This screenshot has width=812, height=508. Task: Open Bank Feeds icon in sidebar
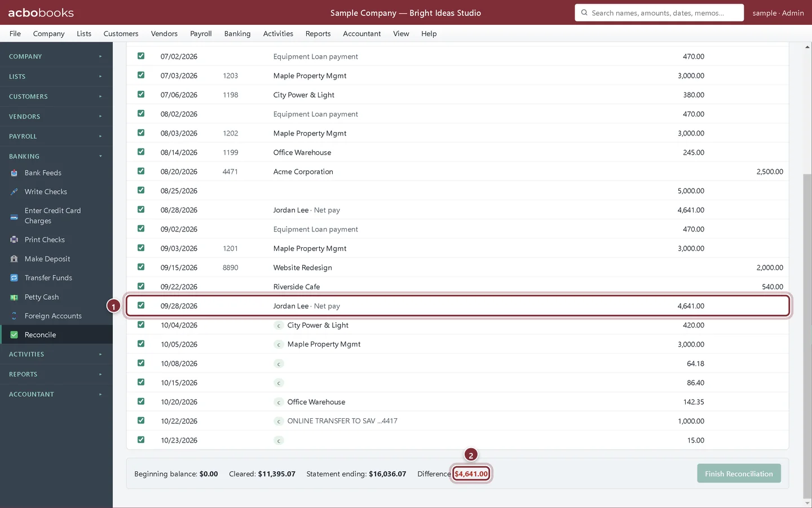(x=14, y=173)
